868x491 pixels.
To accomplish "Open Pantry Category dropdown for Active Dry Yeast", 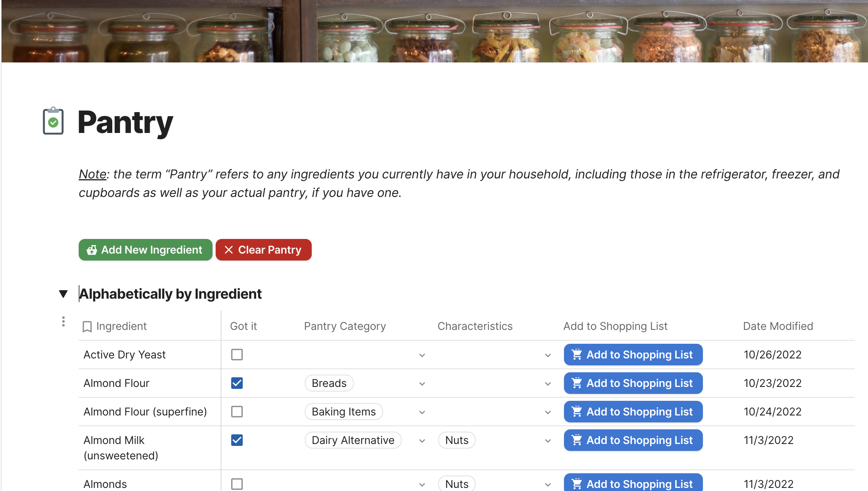I will coord(422,355).
